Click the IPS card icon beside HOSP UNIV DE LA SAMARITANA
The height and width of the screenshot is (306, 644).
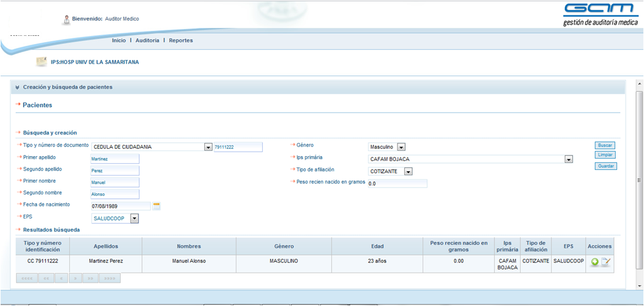point(41,62)
